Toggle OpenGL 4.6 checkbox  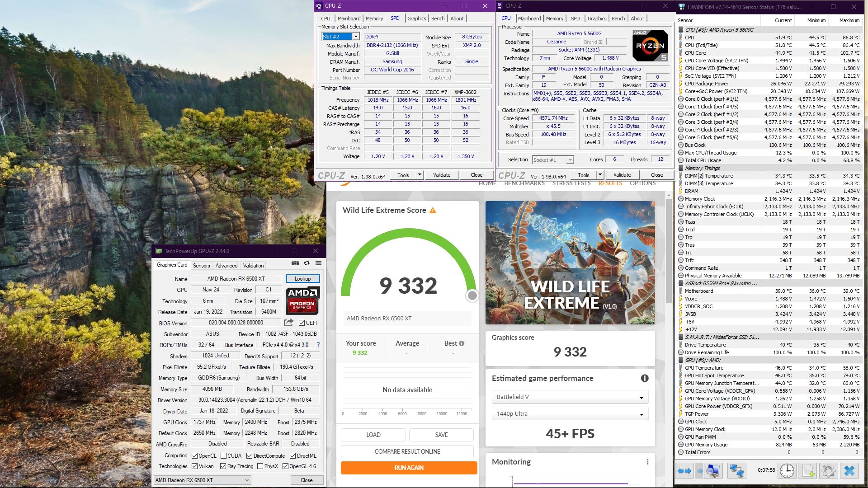tap(285, 466)
